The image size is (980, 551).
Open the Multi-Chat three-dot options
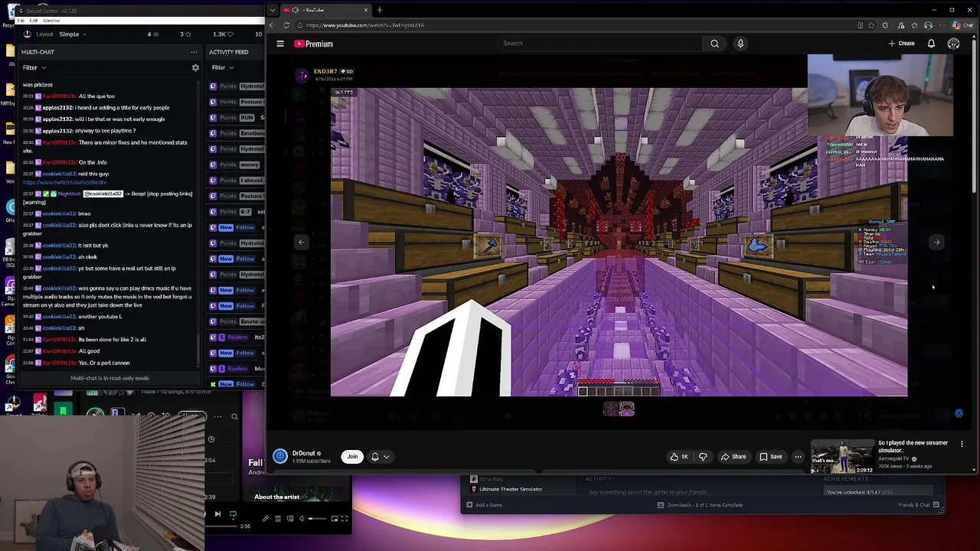point(194,52)
